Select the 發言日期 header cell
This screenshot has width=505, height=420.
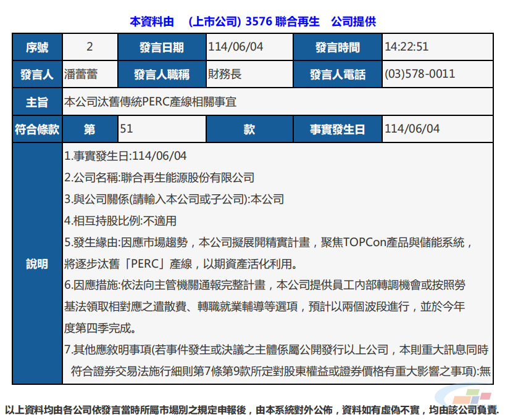point(162,47)
